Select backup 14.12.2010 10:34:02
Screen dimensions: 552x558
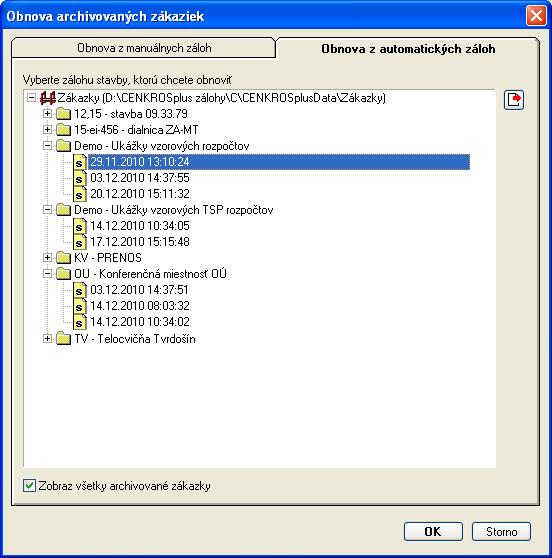pos(140,322)
